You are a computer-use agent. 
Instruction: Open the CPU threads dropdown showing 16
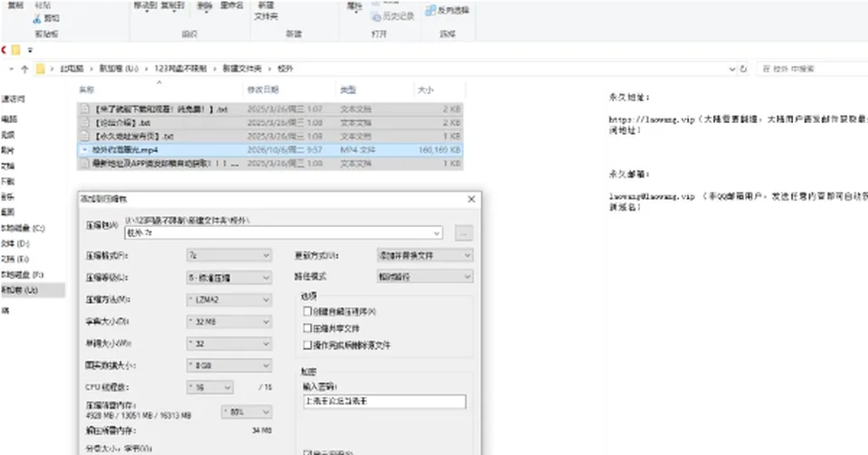[210, 387]
